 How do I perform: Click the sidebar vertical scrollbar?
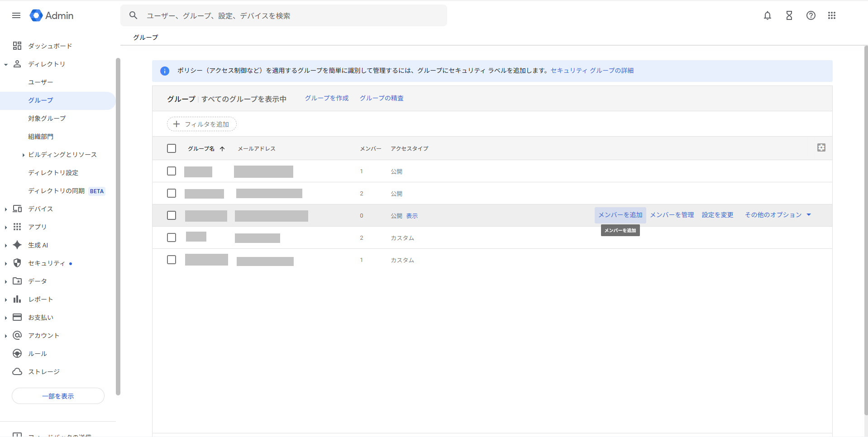point(118,226)
